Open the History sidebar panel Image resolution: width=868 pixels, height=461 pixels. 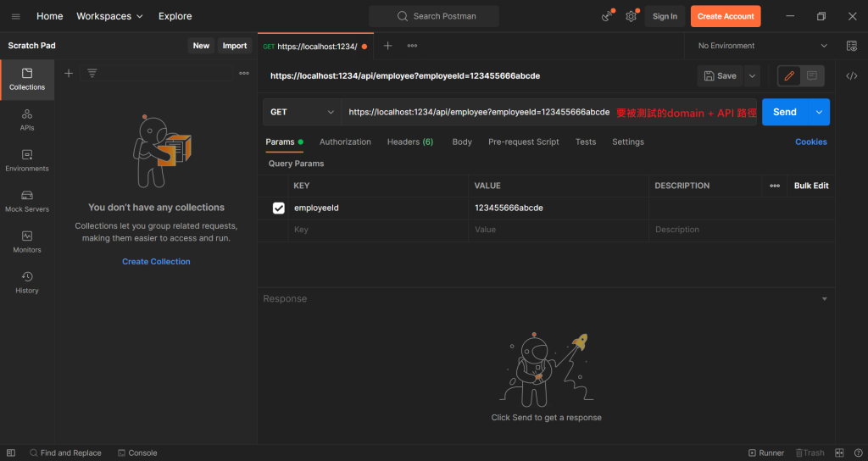(x=27, y=283)
